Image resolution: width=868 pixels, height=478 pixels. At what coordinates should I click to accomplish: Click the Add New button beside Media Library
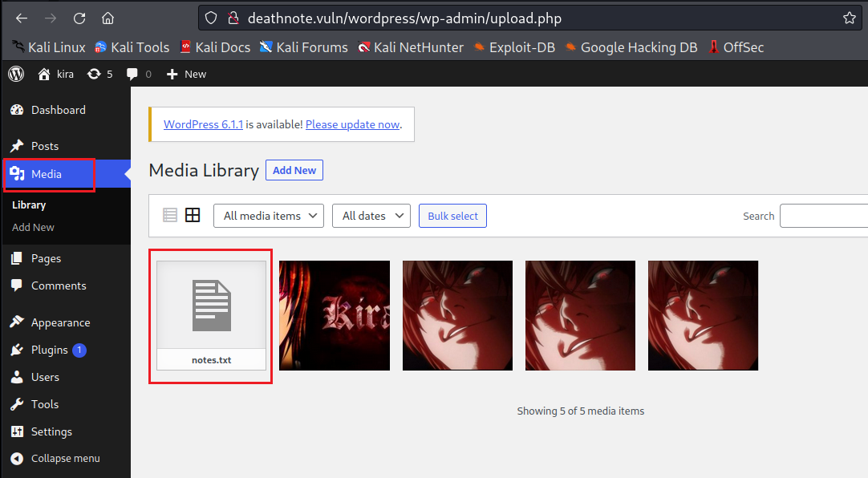point(294,170)
